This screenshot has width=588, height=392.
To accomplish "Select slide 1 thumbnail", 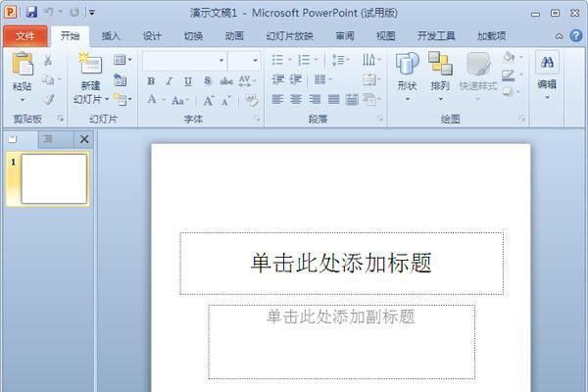I will (54, 179).
